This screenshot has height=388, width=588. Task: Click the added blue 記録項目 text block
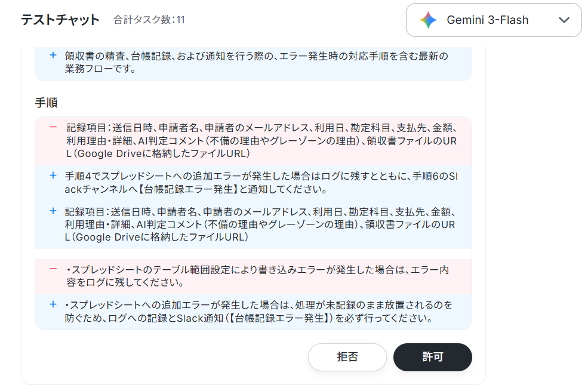tap(260, 224)
